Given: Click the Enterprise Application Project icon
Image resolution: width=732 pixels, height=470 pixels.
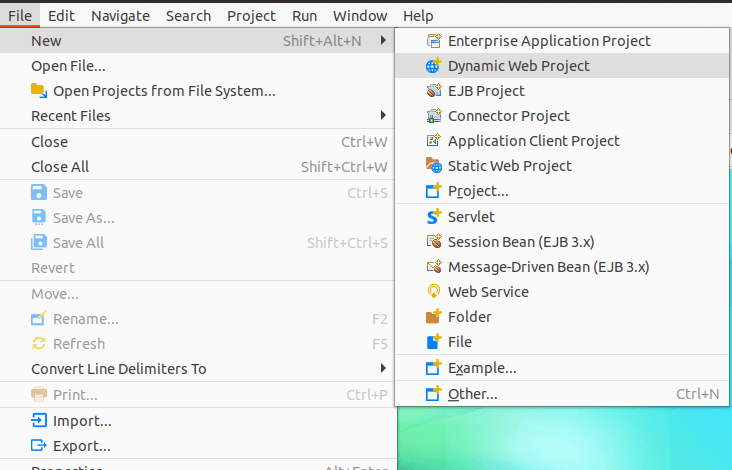Looking at the screenshot, I should pyautogui.click(x=433, y=41).
